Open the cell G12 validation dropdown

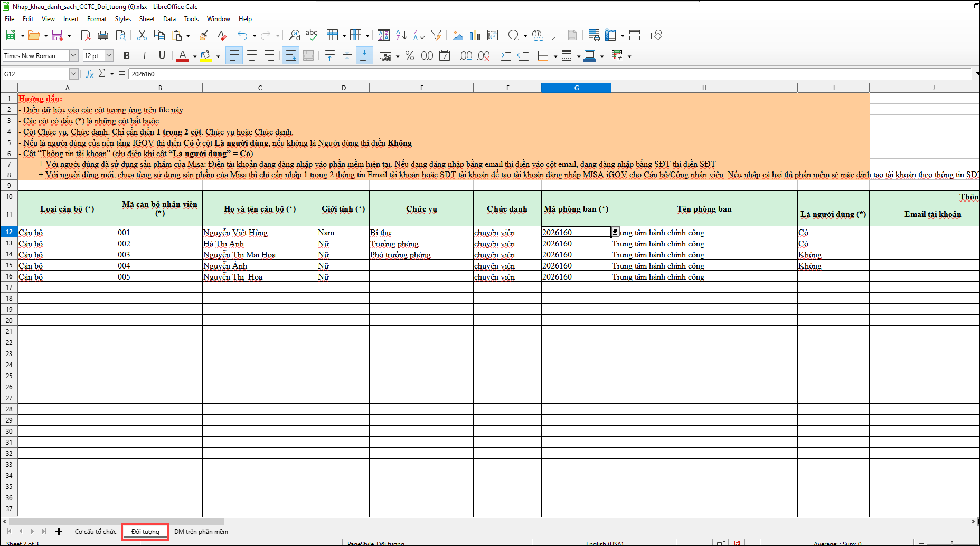pyautogui.click(x=616, y=232)
